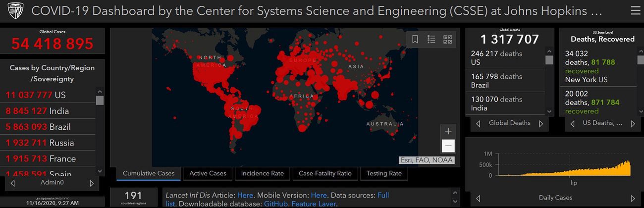This screenshot has width=644, height=208.
Task: Click the Deaths, Recovered panel heading
Action: (602, 39)
